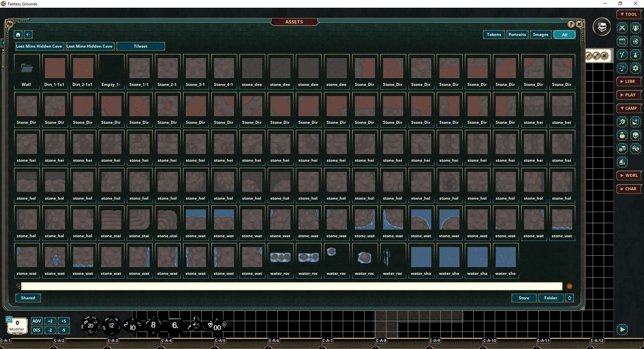644x349 pixels.
Task: Close the Assets window
Action: click(x=579, y=24)
